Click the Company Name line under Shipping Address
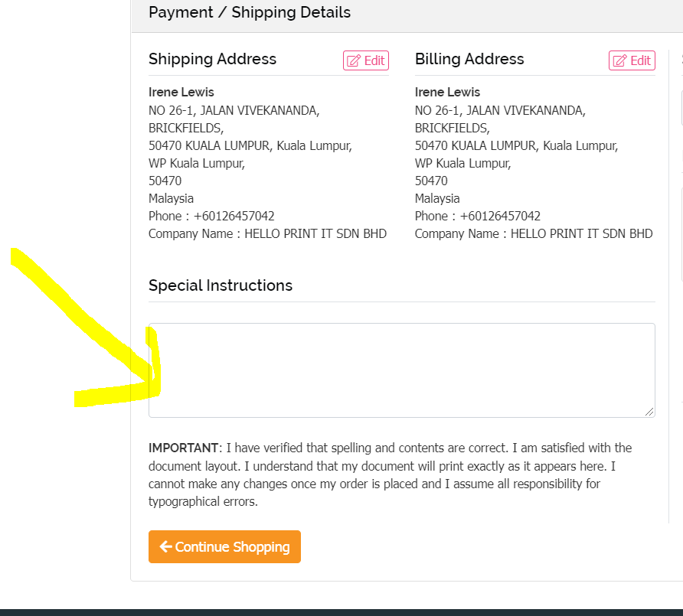683x616 pixels. (x=267, y=234)
